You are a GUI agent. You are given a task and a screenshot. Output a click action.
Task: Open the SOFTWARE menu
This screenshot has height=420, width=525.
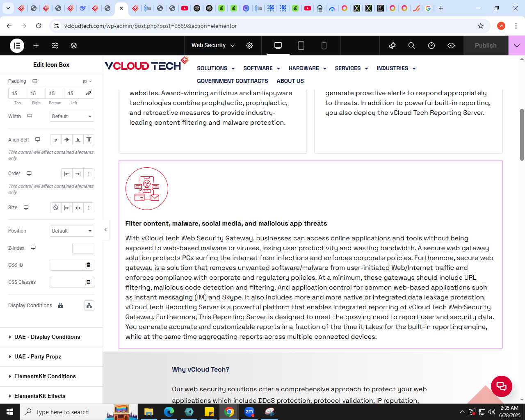click(x=262, y=68)
